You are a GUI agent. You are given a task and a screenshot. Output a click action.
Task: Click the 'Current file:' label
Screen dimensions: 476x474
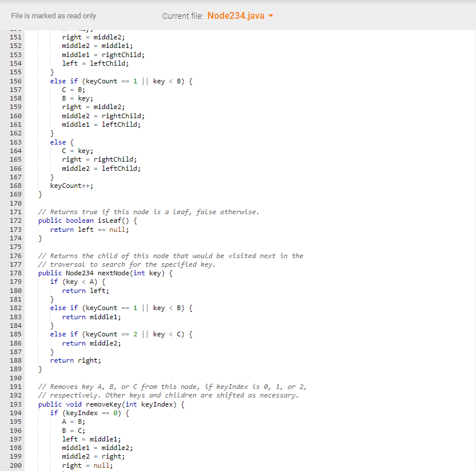pos(183,16)
